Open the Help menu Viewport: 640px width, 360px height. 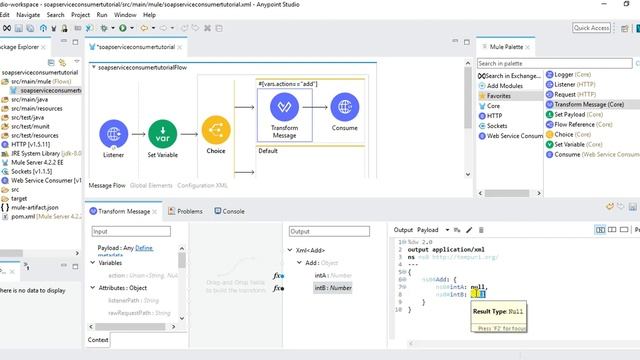[x=149, y=15]
